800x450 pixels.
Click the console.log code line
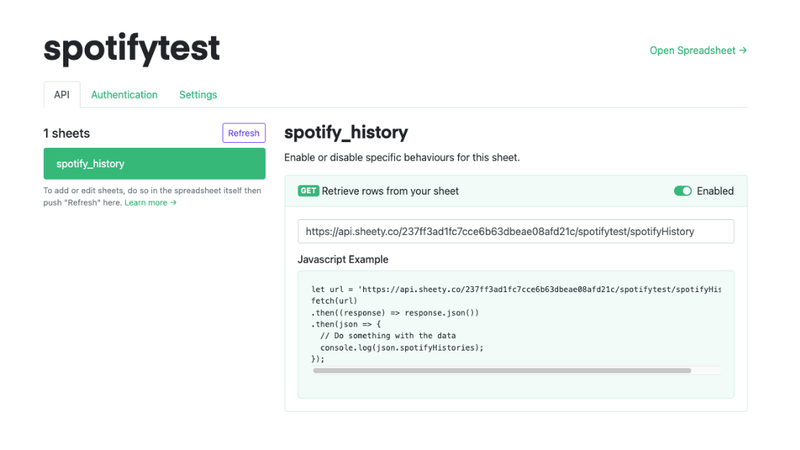(x=402, y=348)
